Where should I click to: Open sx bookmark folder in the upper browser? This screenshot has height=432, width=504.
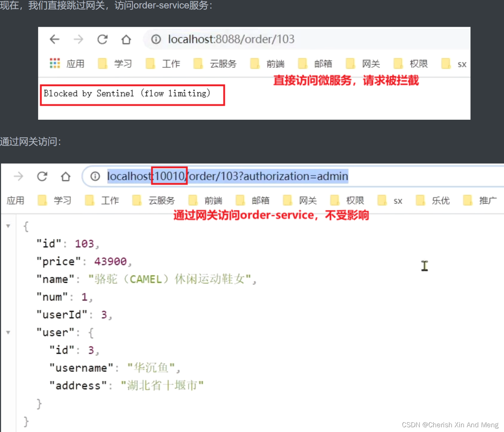coord(454,64)
